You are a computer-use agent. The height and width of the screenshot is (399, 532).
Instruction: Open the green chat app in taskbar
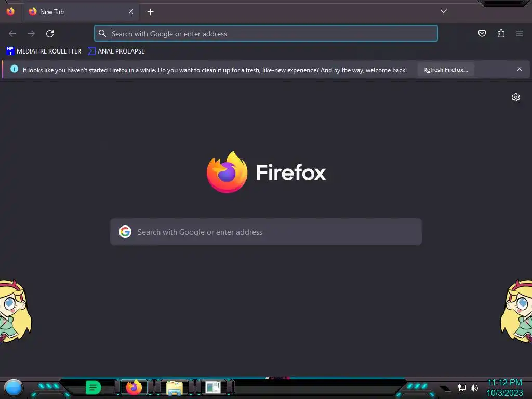94,388
